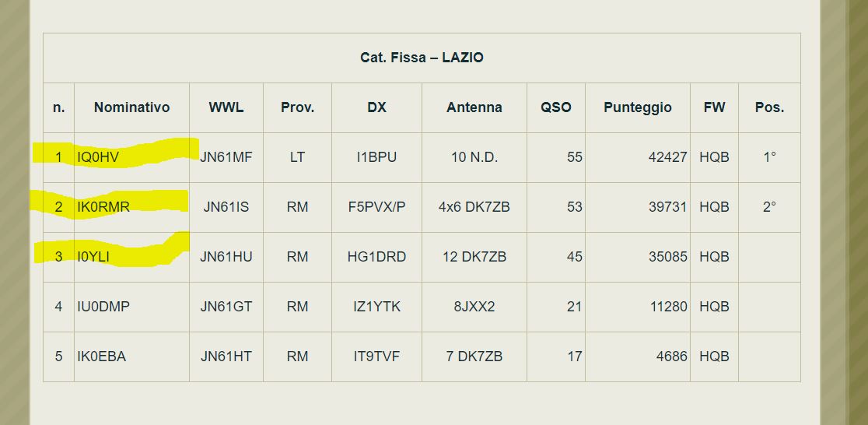Click the Punteggio column header
The image size is (868, 425).
pyautogui.click(x=637, y=107)
